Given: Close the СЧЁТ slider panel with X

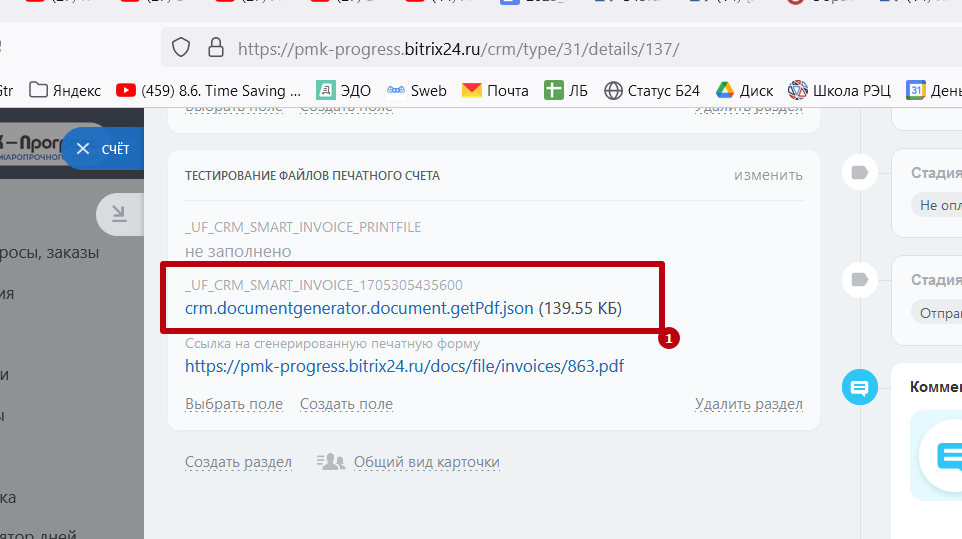Looking at the screenshot, I should 83,149.
